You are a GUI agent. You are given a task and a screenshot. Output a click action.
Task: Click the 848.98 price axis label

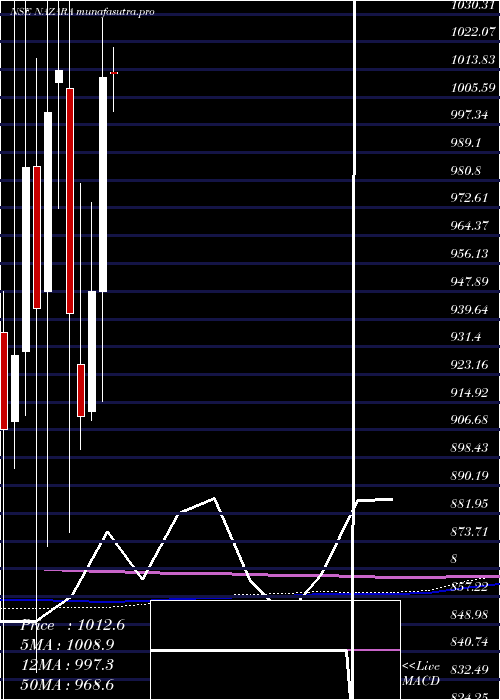469,615
